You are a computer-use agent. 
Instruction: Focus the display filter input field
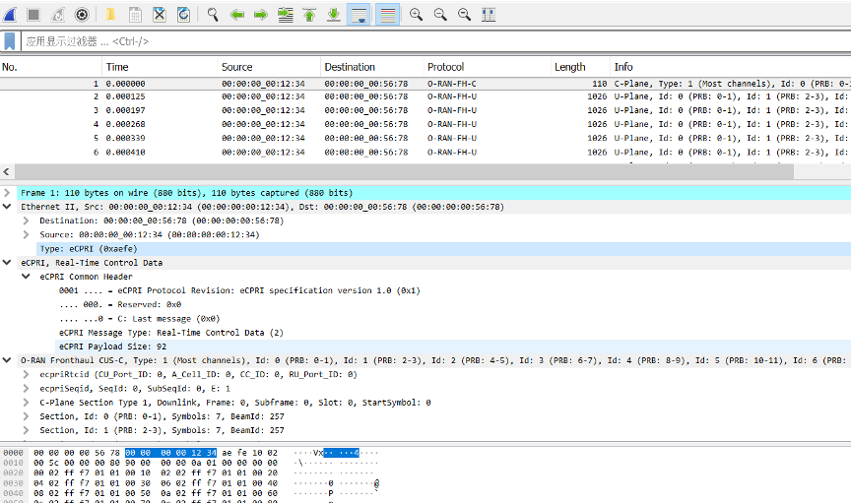click(435, 41)
